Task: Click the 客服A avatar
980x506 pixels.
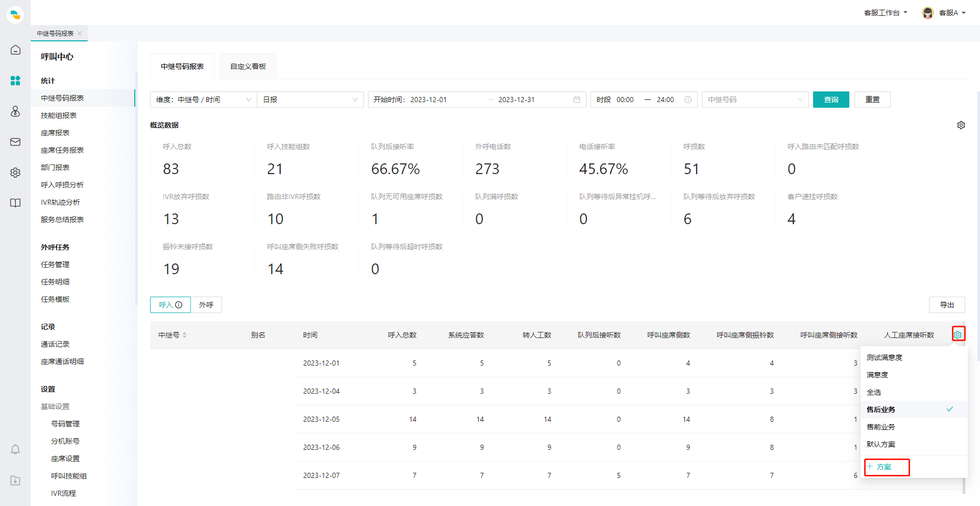Action: [x=928, y=13]
